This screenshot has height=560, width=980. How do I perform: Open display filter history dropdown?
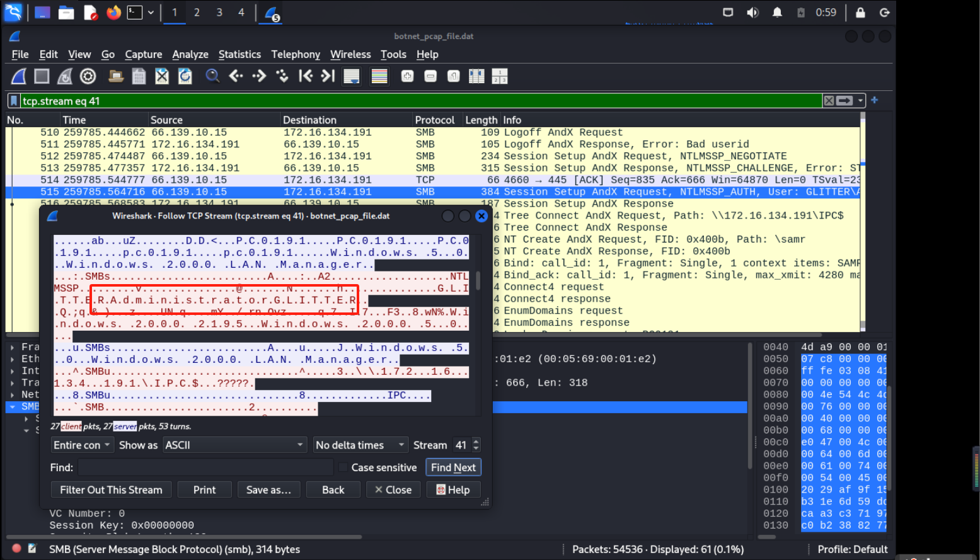860,101
